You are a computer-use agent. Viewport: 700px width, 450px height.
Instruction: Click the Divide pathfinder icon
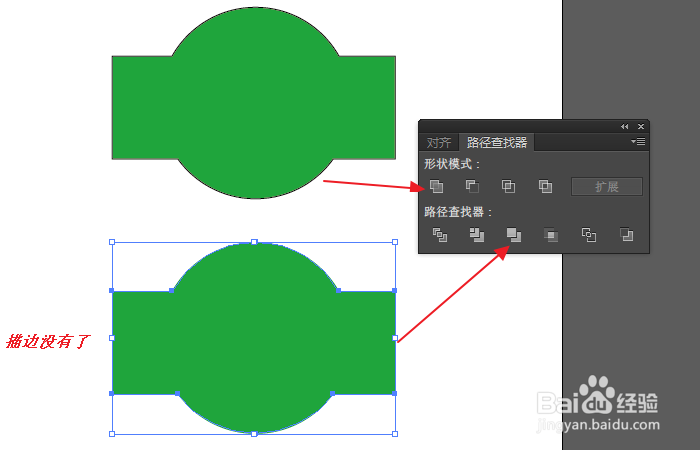click(x=440, y=235)
